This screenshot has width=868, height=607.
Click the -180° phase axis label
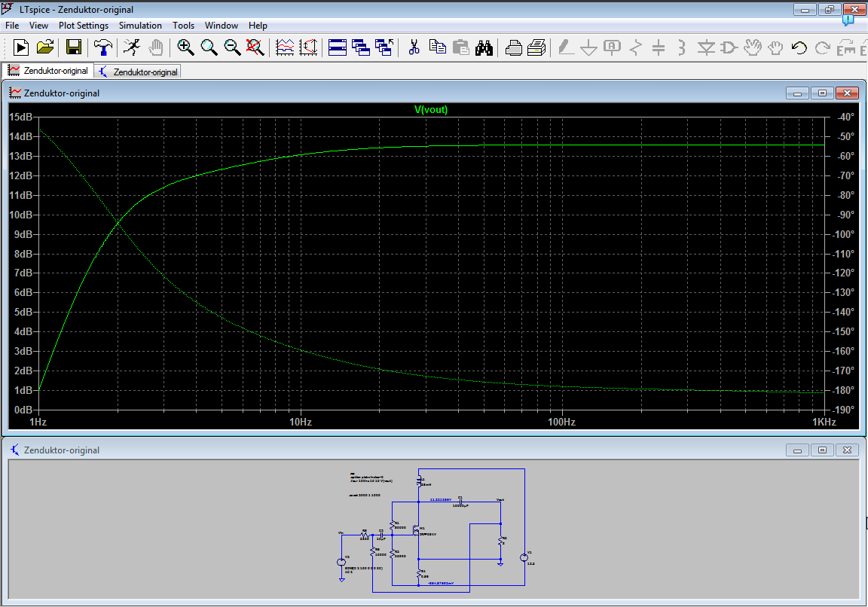843,390
